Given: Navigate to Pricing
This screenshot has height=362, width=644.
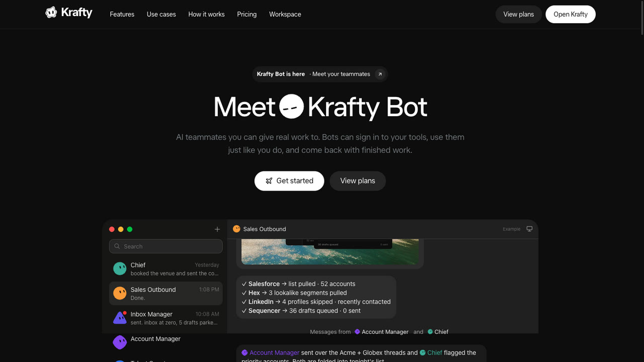Looking at the screenshot, I should click(247, 14).
